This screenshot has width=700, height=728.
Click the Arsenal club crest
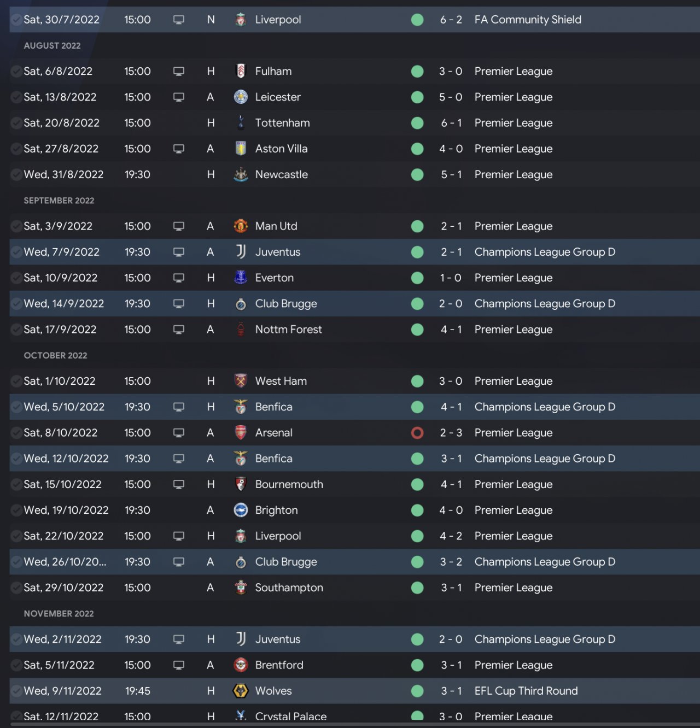point(241,433)
